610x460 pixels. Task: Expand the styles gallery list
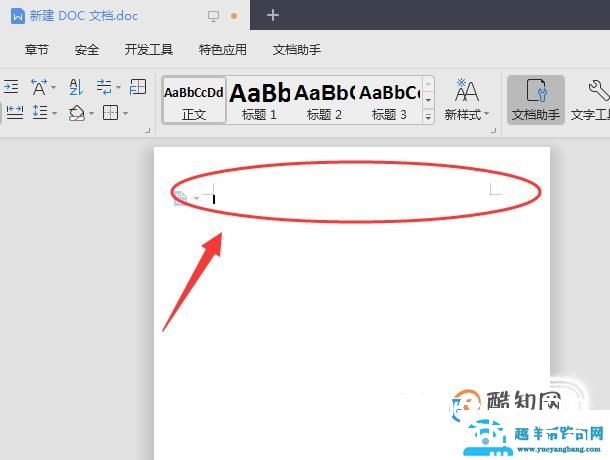[x=428, y=116]
